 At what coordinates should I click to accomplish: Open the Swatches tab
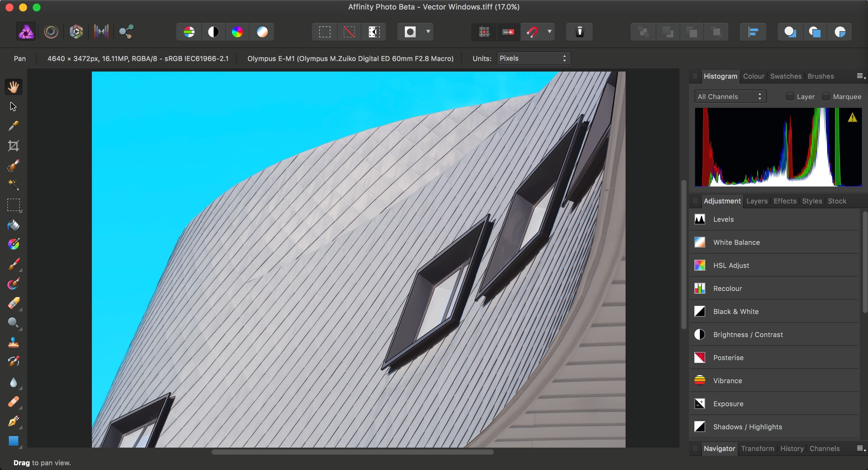pyautogui.click(x=786, y=76)
